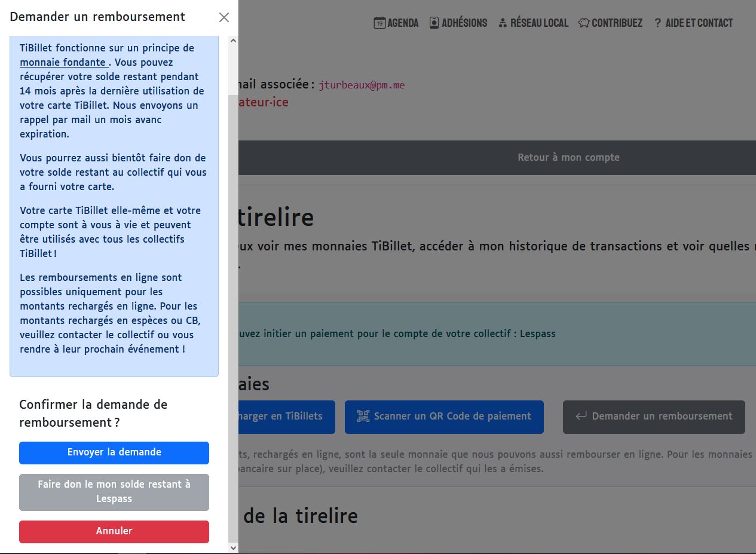Click the panel scrollbar down arrow
Viewport: 756px width, 554px height.
233,547
